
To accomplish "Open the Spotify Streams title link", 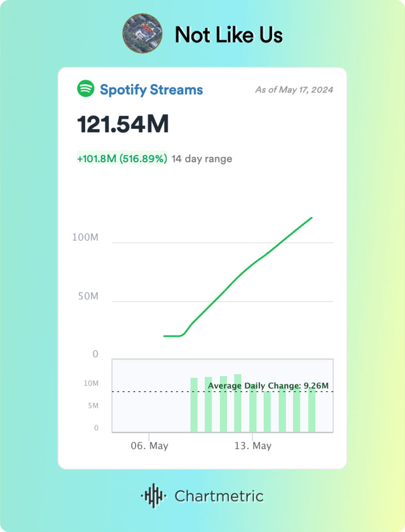I will (151, 90).
